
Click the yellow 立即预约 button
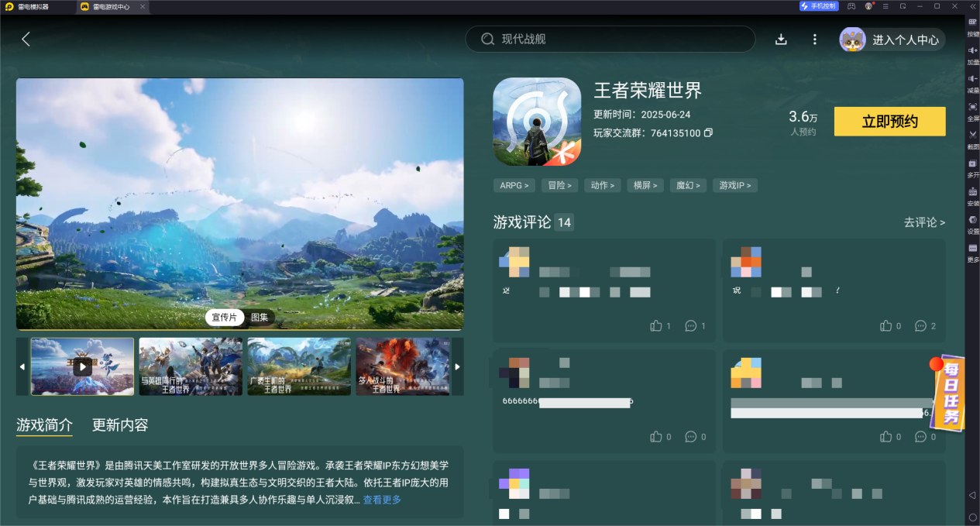[889, 122]
